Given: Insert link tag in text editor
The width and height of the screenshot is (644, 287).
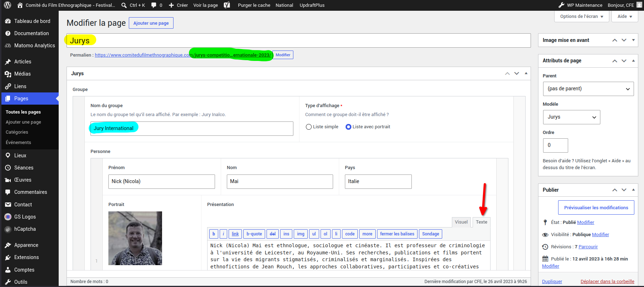Looking at the screenshot, I should pyautogui.click(x=235, y=234).
